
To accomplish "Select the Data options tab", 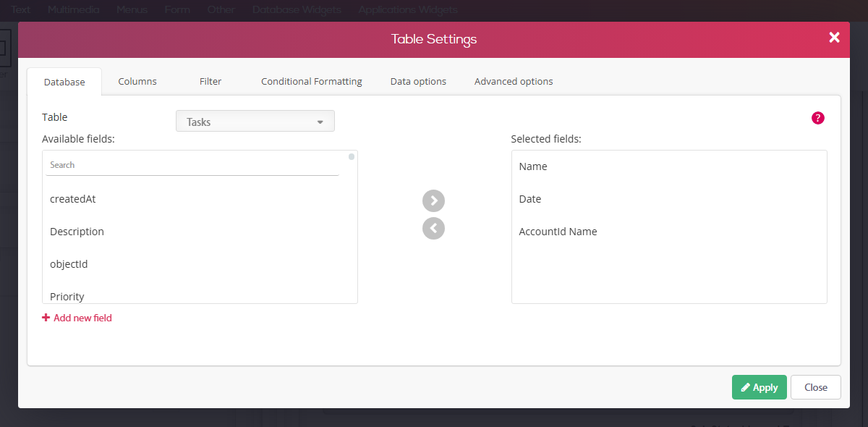I will coord(418,82).
